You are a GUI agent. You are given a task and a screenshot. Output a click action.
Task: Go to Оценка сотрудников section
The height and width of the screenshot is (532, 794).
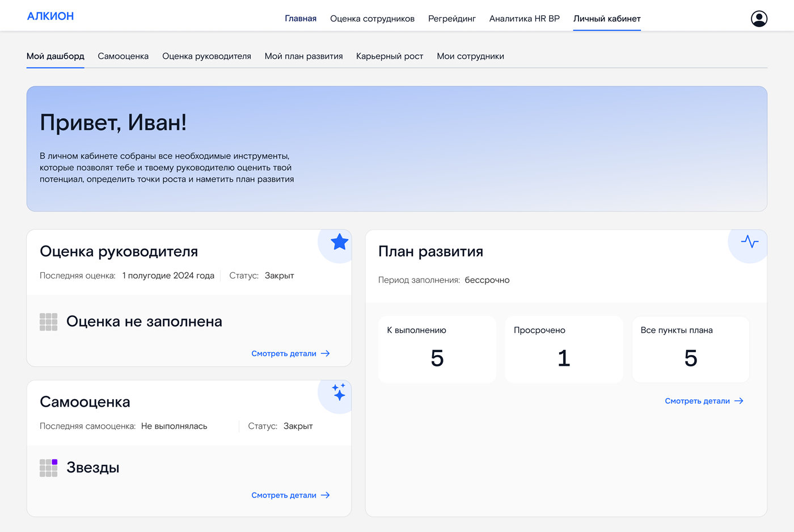click(372, 18)
